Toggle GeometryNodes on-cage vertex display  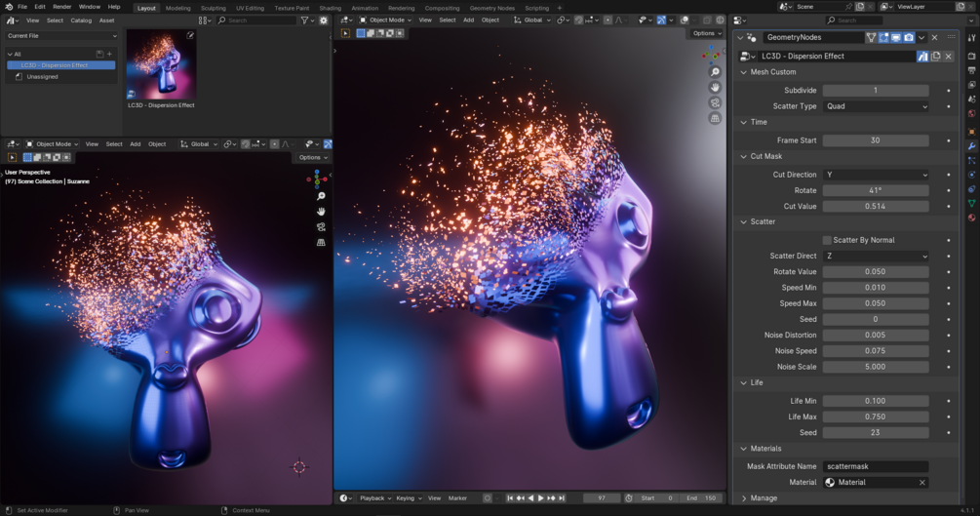pyautogui.click(x=871, y=37)
